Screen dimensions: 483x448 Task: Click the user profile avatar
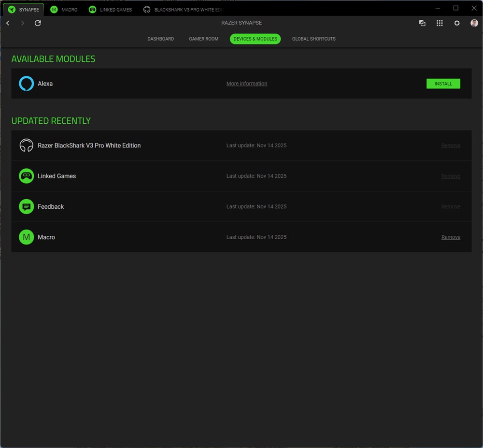tap(474, 23)
